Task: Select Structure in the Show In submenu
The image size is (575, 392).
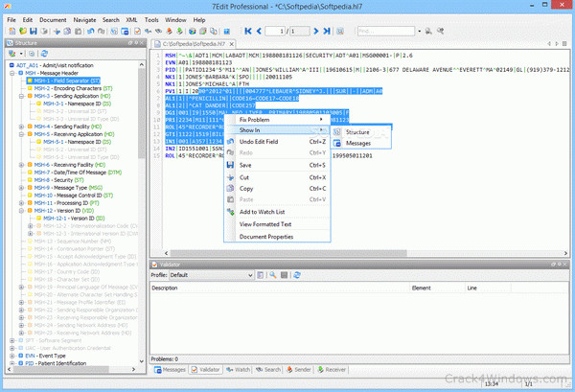Action: click(357, 131)
